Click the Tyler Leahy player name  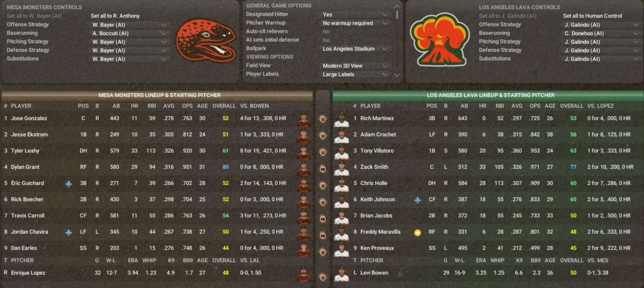point(25,151)
